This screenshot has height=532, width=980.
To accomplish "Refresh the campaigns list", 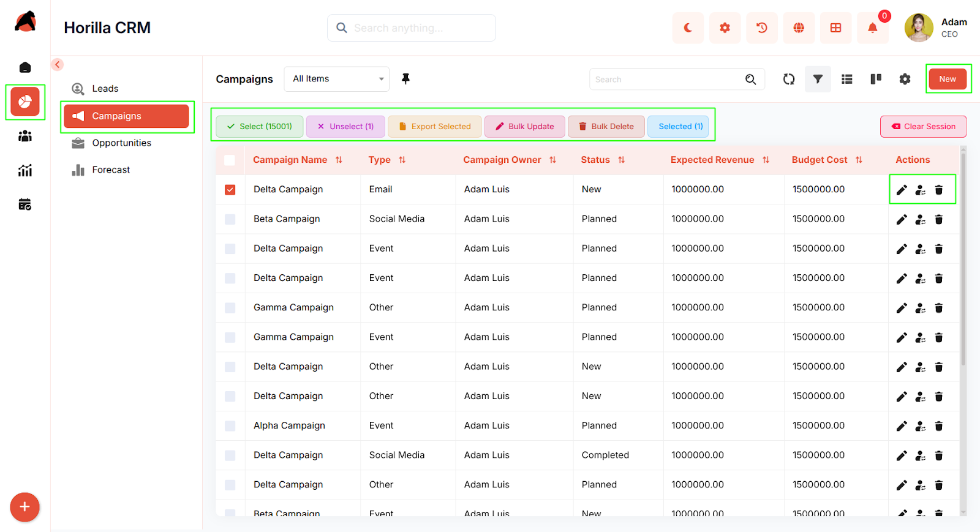I will [x=788, y=79].
